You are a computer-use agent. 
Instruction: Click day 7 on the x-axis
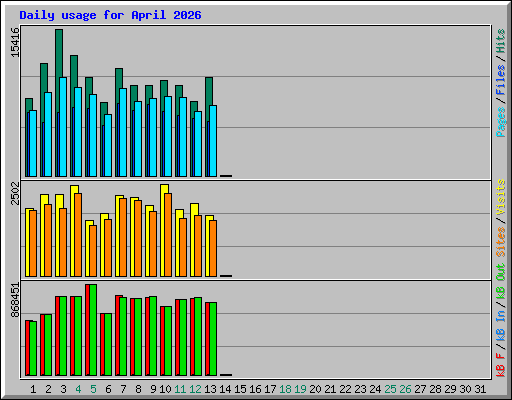(123, 389)
